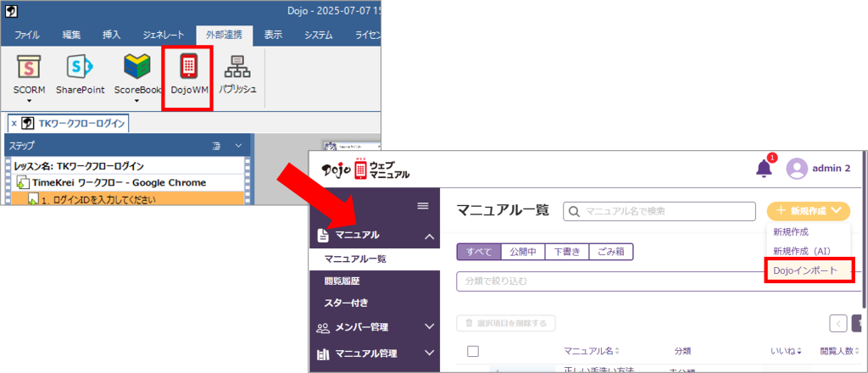Show the ごみ箱 trash filter

(x=610, y=251)
